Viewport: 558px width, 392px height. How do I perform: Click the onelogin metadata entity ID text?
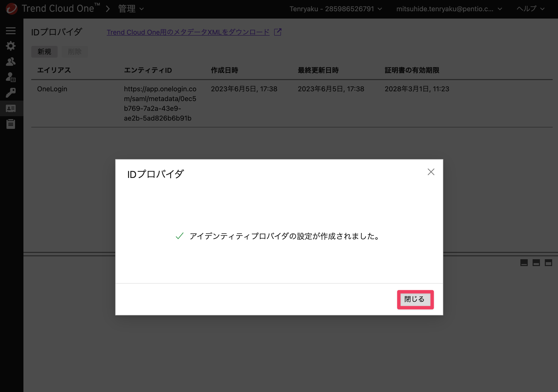[x=160, y=103]
